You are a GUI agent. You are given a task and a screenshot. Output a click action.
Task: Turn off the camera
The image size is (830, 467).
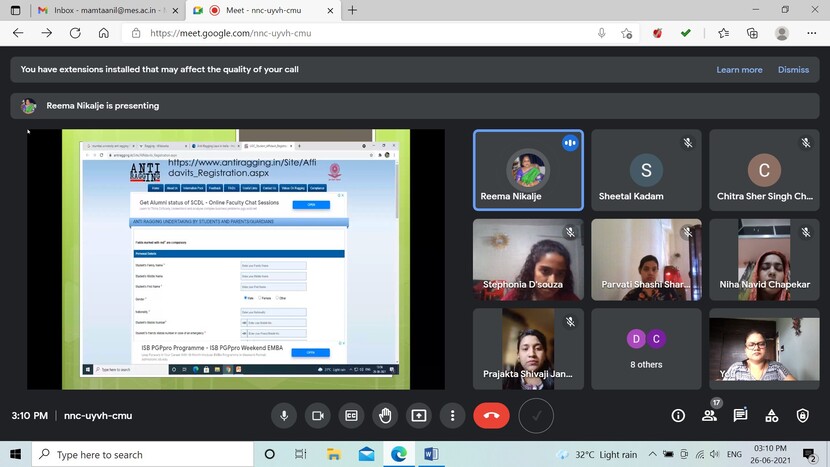tap(318, 415)
